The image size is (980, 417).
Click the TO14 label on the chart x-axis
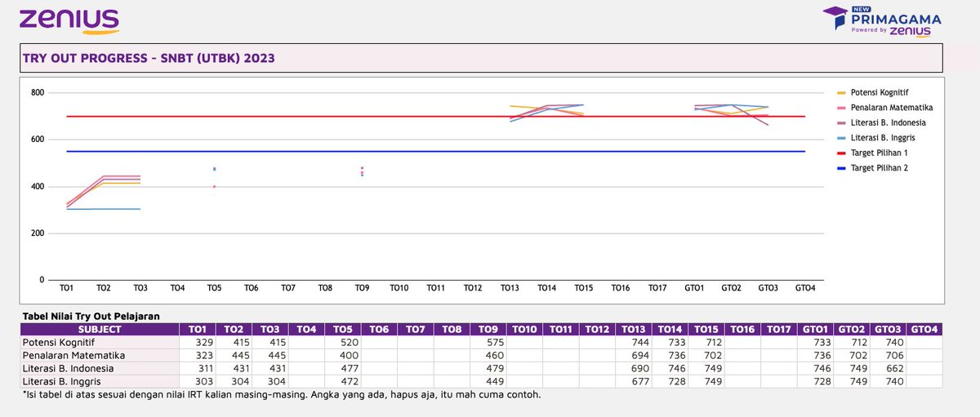pyautogui.click(x=546, y=288)
